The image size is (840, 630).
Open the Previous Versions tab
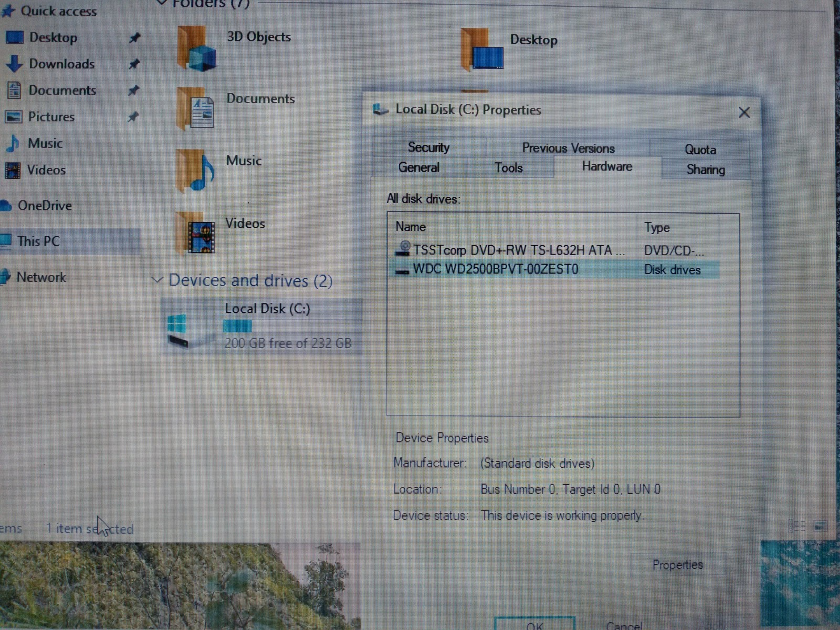pos(568,149)
